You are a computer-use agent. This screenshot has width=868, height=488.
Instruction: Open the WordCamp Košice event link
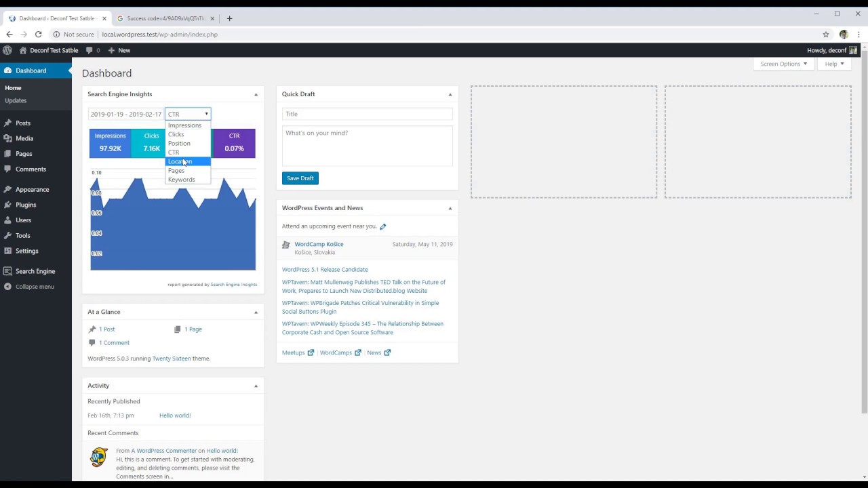point(319,244)
